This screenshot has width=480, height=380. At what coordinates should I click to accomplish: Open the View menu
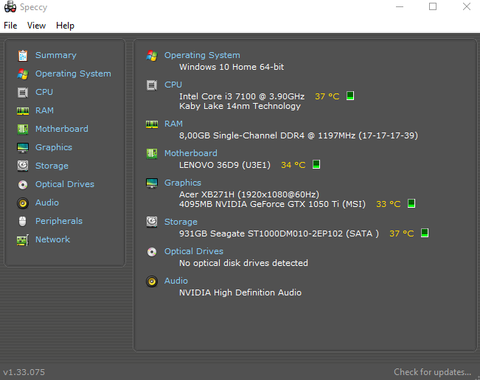click(36, 26)
